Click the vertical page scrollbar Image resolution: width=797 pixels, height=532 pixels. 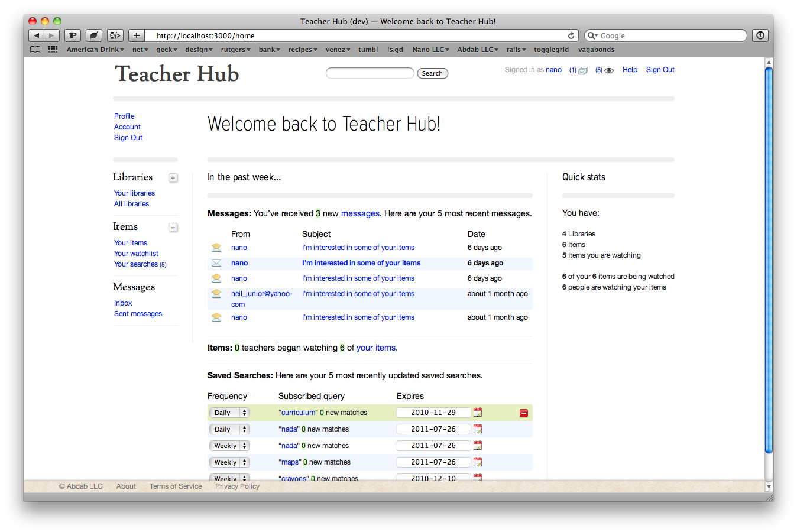tap(769, 260)
